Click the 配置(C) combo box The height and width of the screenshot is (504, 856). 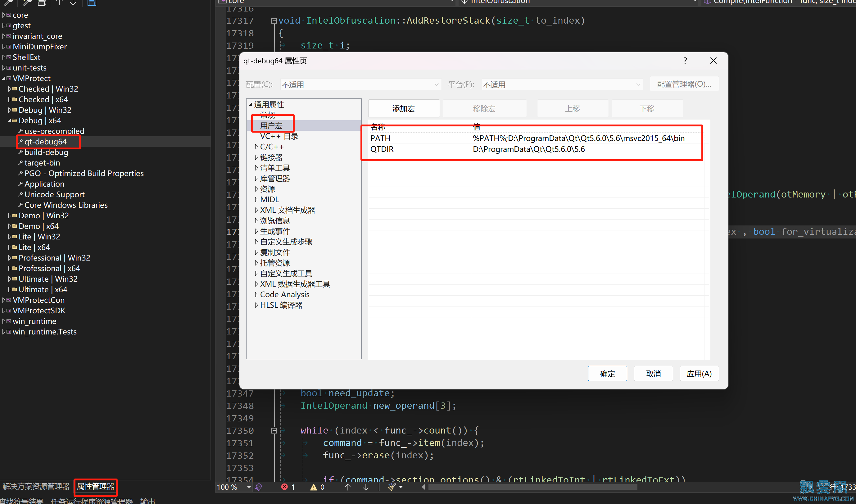(x=361, y=85)
